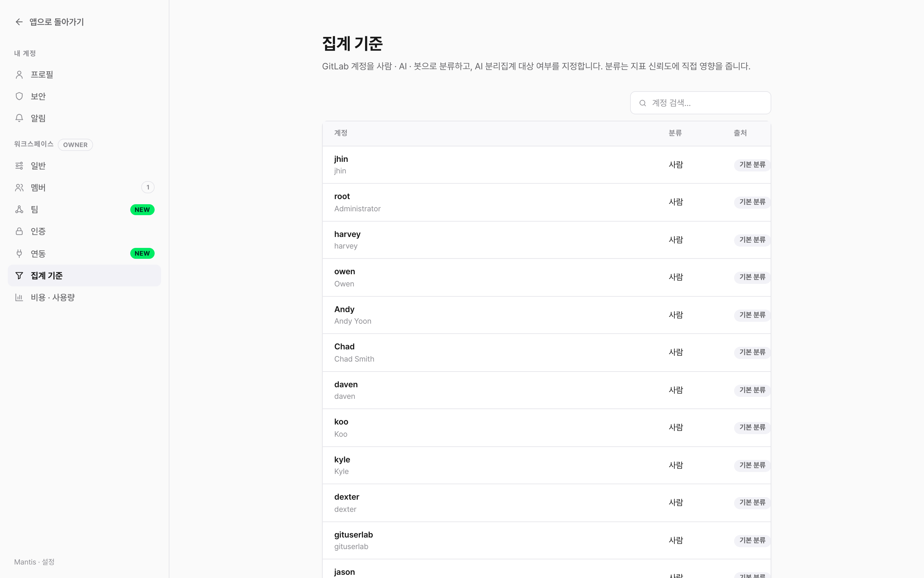Select the 집계 기준 menu item
The height and width of the screenshot is (578, 924).
point(84,276)
